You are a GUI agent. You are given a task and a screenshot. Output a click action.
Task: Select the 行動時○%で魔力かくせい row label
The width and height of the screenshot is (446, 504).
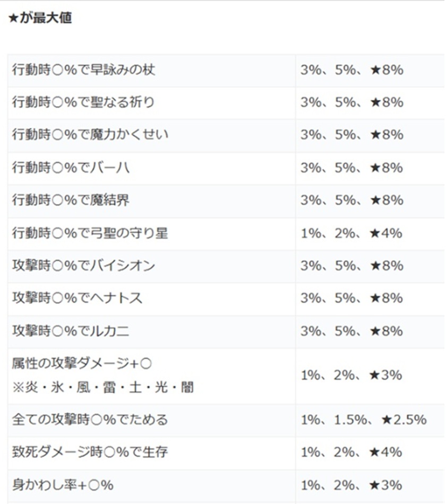90,135
